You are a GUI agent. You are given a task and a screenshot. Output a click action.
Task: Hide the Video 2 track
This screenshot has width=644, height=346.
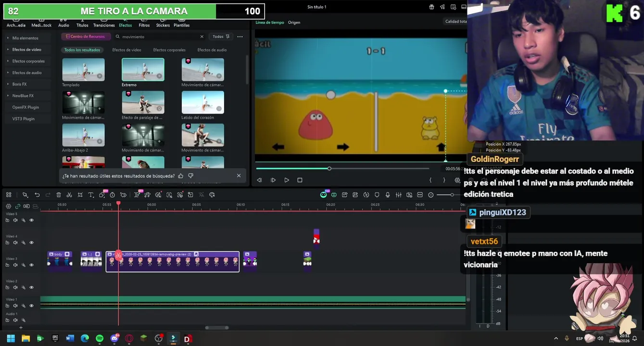tap(32, 287)
